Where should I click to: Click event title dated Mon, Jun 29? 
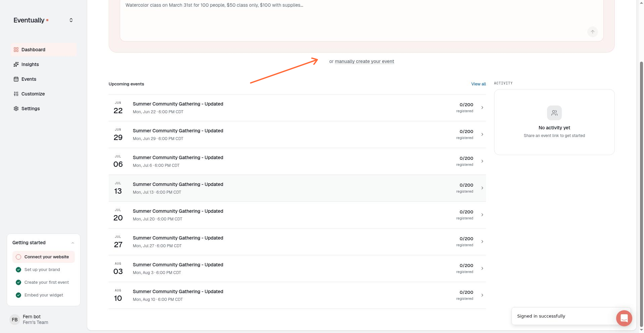click(178, 131)
